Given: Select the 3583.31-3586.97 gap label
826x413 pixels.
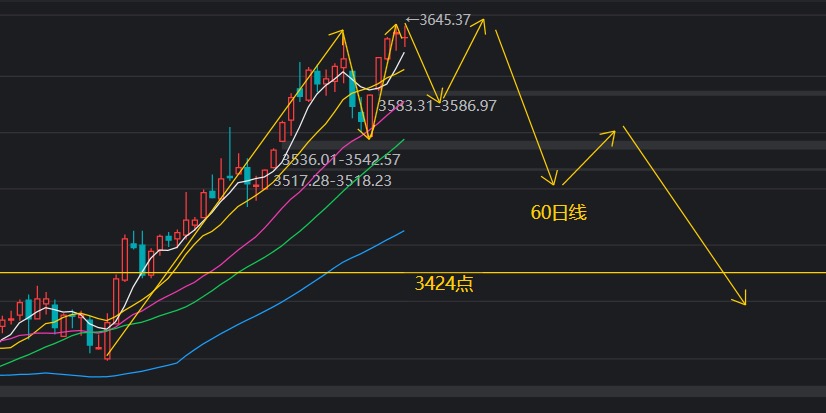Looking at the screenshot, I should click(x=437, y=106).
